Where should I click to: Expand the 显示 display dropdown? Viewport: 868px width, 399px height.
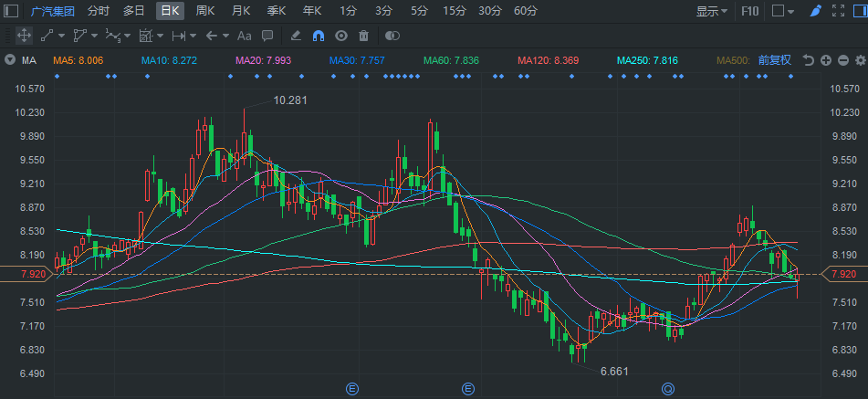[x=712, y=11]
